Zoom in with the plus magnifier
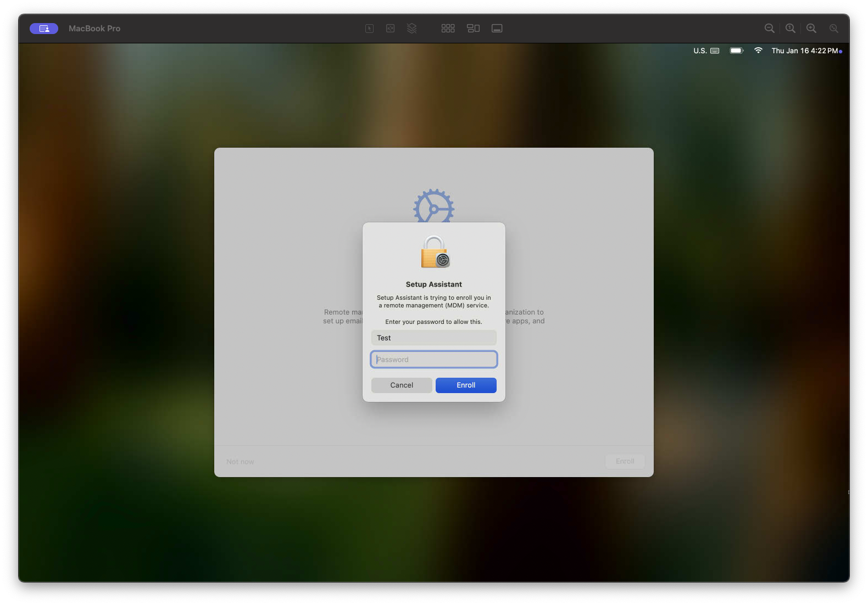Image resolution: width=868 pixels, height=605 pixels. [811, 29]
